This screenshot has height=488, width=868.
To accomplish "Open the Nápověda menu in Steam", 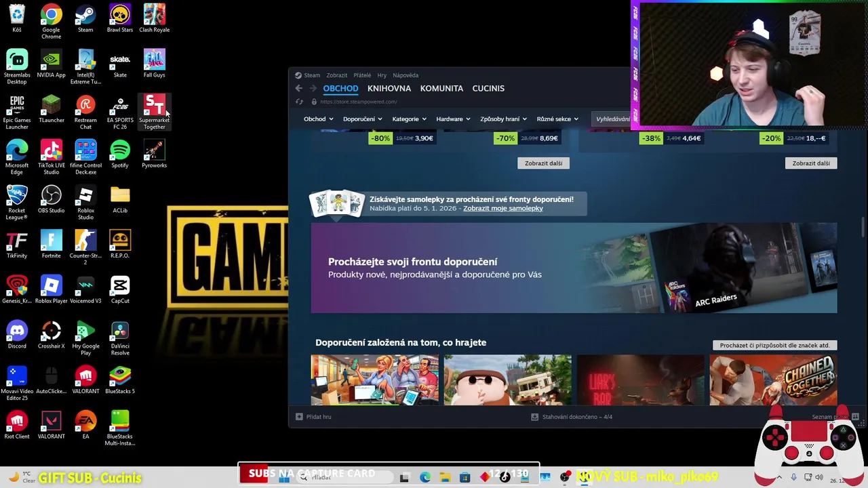I will pyautogui.click(x=406, y=75).
